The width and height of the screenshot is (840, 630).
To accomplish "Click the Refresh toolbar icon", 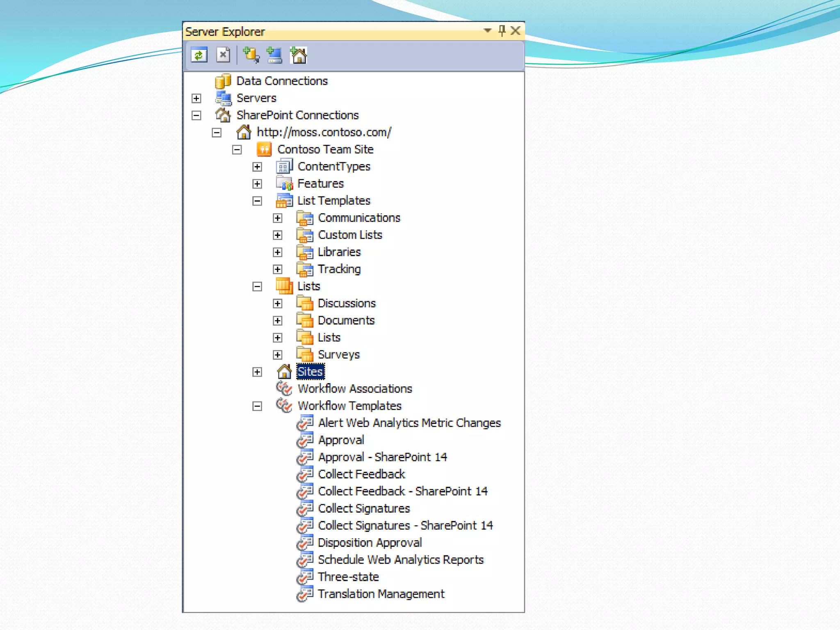I will coord(199,55).
